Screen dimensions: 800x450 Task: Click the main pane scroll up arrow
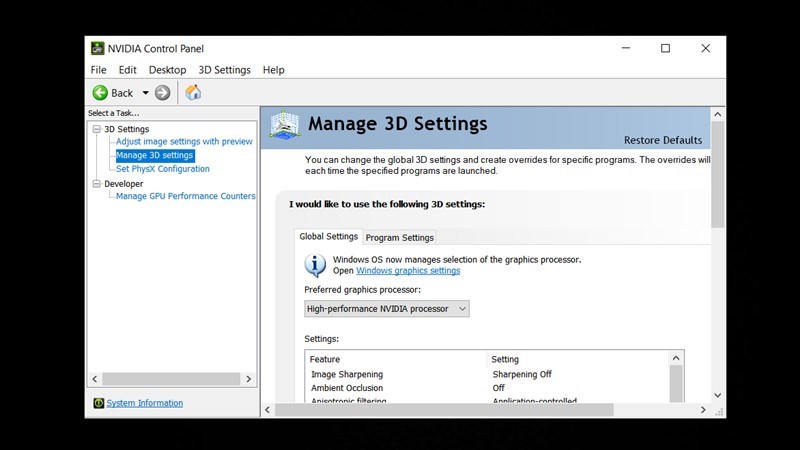(x=717, y=114)
